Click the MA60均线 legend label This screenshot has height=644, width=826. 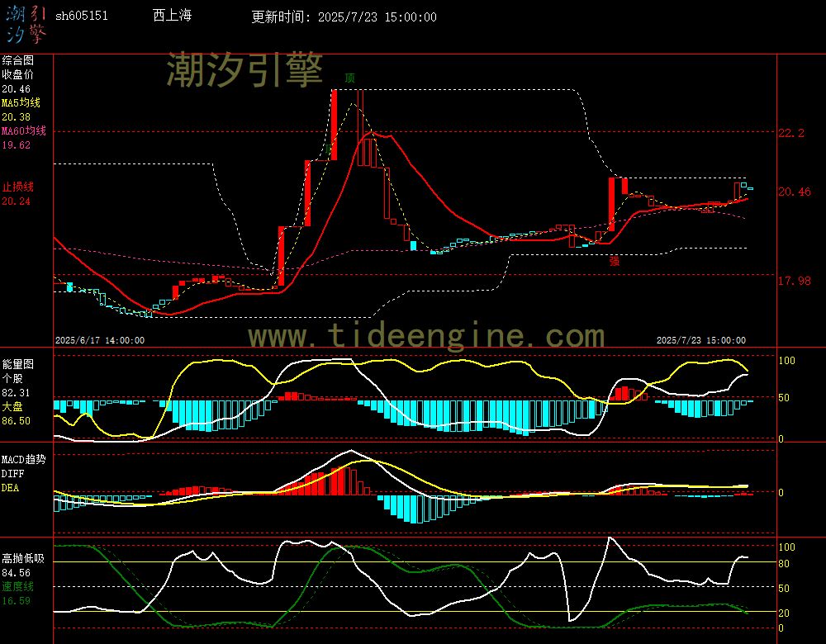[24, 130]
